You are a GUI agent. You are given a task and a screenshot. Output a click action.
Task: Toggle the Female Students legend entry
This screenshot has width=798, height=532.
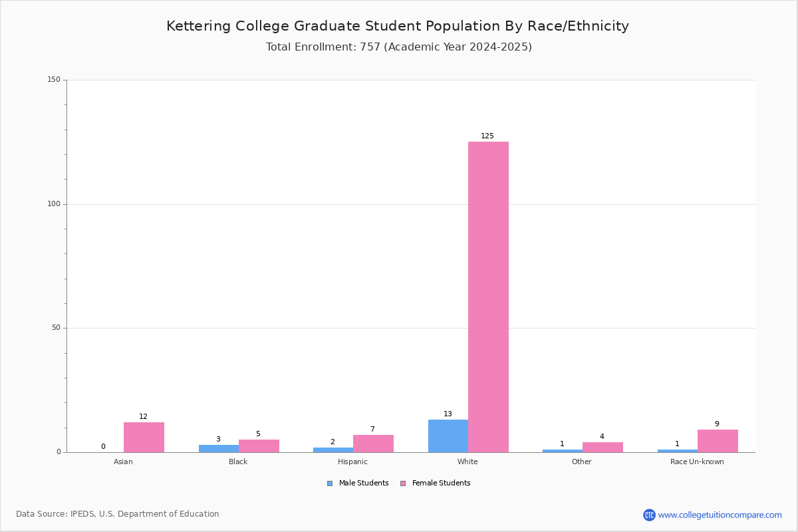coord(435,483)
